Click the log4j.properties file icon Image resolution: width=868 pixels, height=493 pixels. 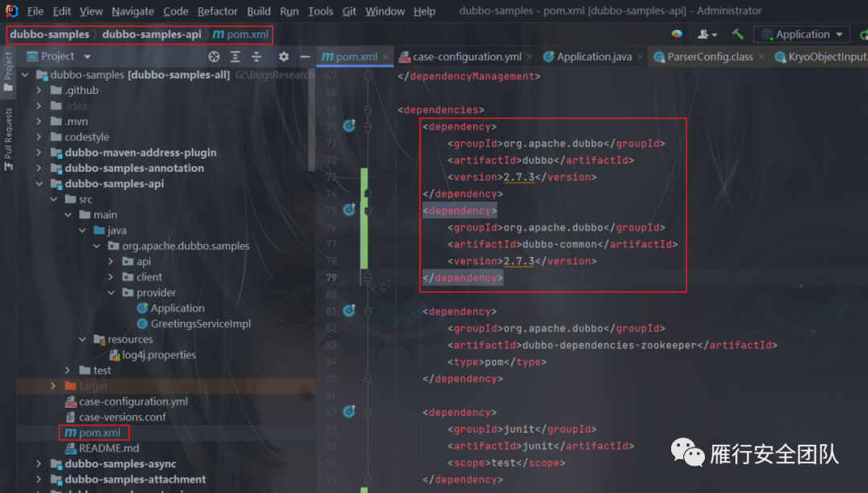coord(115,355)
